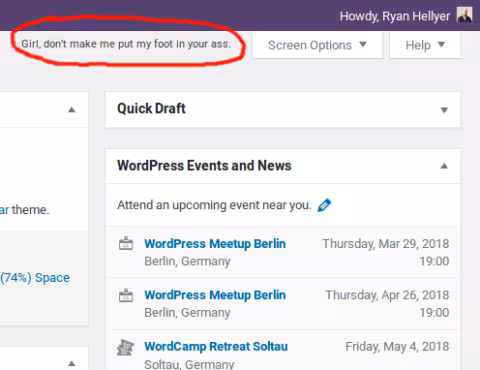Collapse the bottom left dashboard widget
This screenshot has height=370, width=480.
72,364
